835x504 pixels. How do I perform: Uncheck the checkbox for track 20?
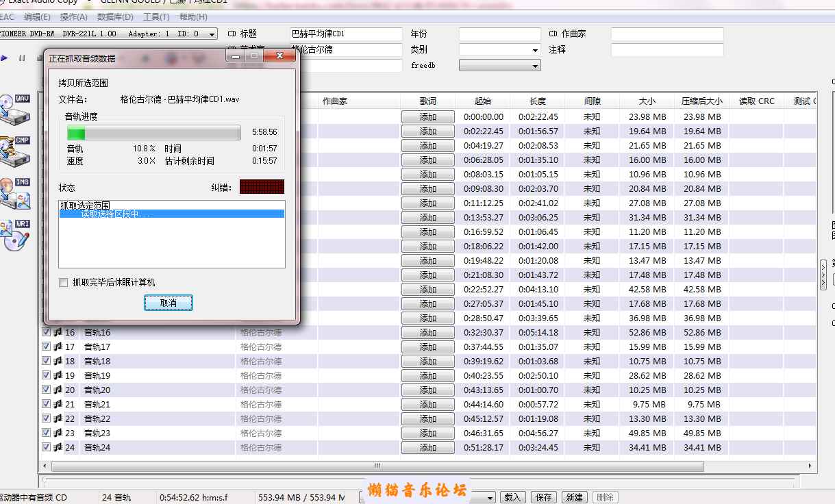[47, 390]
